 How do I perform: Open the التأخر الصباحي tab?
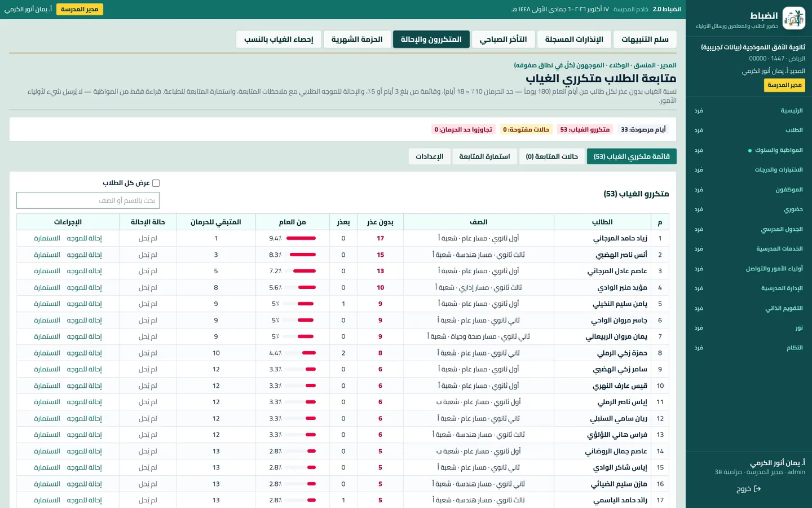pos(503,40)
